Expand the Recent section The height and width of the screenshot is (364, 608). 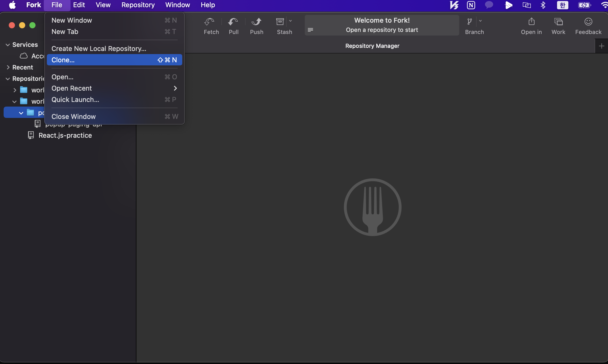[x=8, y=67]
